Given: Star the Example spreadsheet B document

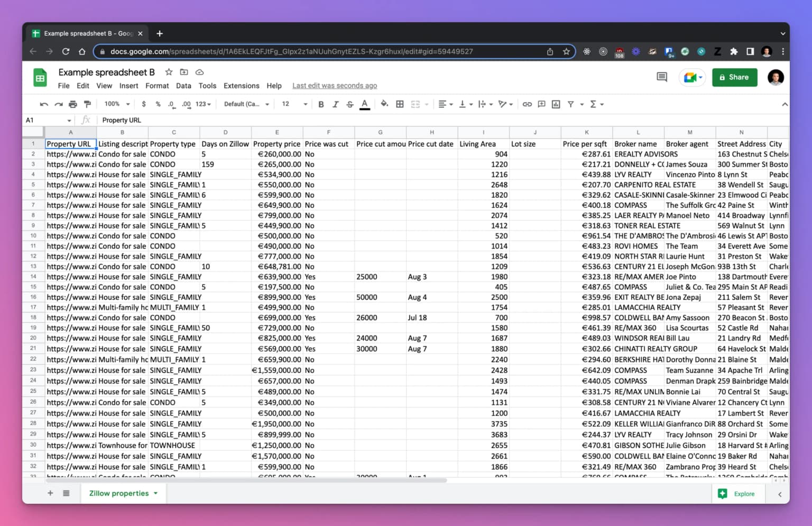Looking at the screenshot, I should [x=169, y=72].
